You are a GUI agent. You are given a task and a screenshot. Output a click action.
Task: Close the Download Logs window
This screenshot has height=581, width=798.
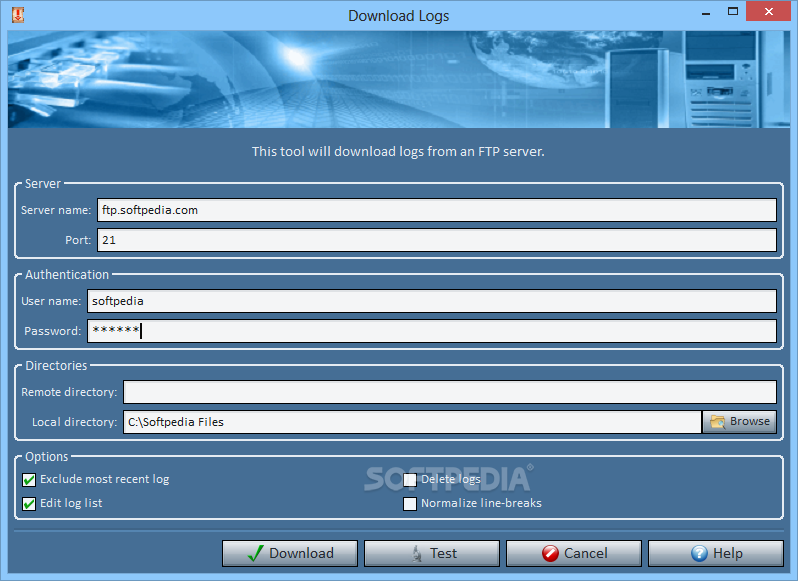coord(769,11)
